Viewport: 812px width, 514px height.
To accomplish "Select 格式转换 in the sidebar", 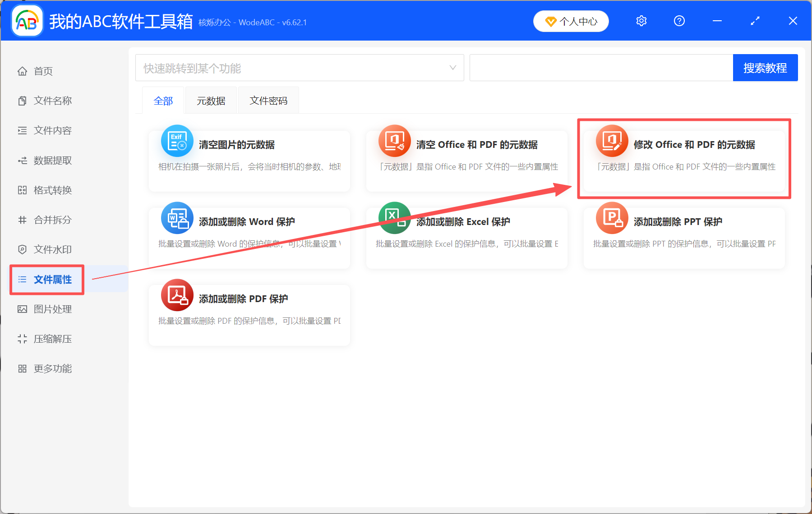I will point(52,190).
